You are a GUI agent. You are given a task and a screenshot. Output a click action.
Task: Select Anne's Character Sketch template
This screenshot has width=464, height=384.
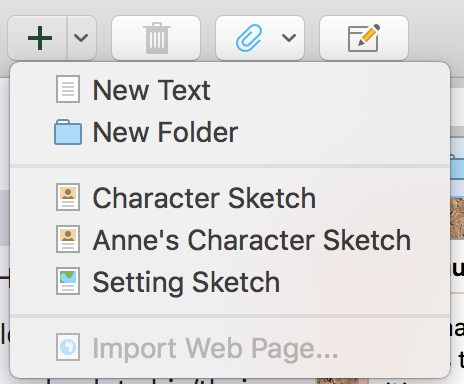pyautogui.click(x=230, y=240)
